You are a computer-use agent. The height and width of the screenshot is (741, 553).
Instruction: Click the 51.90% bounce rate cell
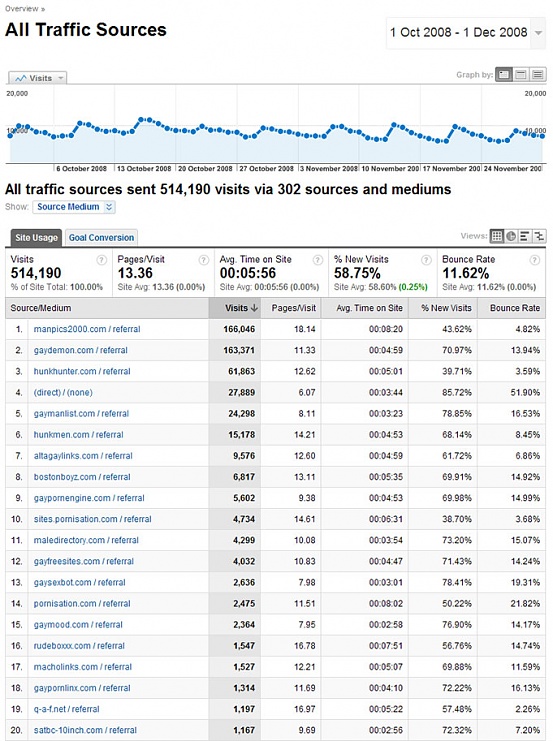(525, 392)
